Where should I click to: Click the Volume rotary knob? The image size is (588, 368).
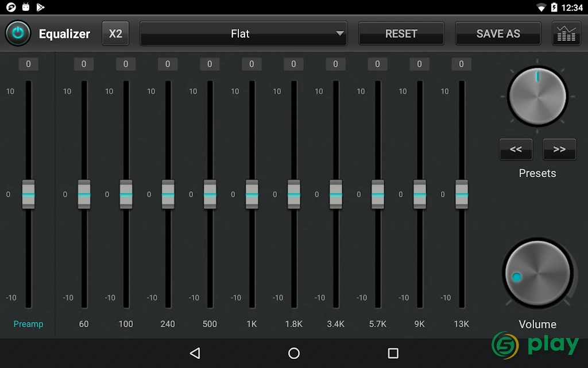tap(537, 273)
